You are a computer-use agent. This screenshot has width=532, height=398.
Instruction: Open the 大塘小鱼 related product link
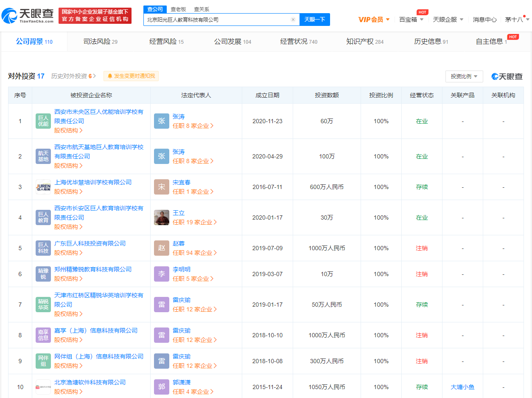tap(462, 387)
